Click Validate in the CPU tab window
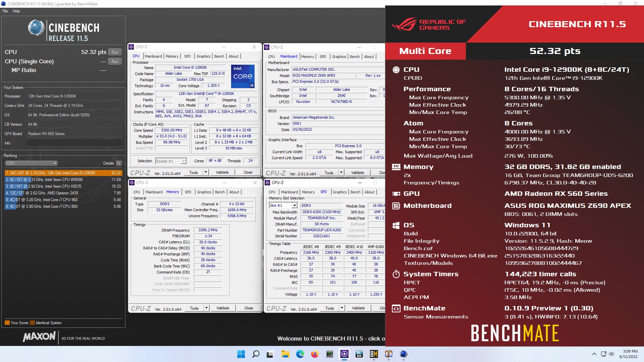 [222, 172]
